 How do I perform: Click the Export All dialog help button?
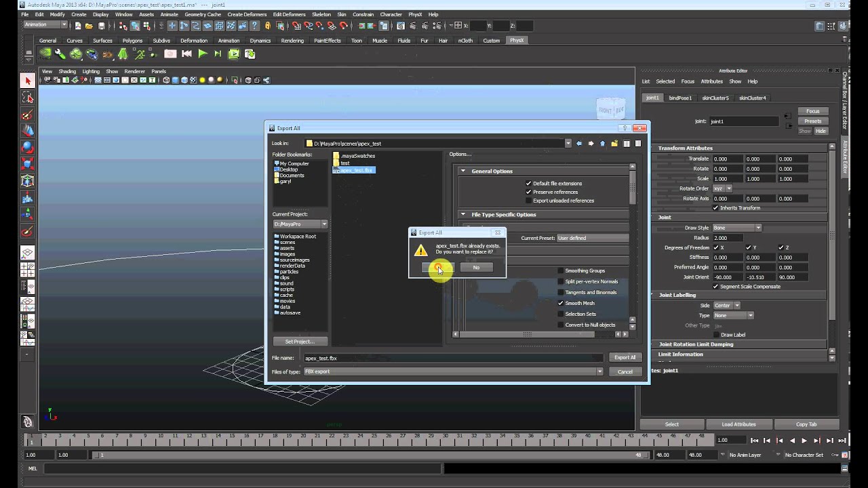(624, 128)
